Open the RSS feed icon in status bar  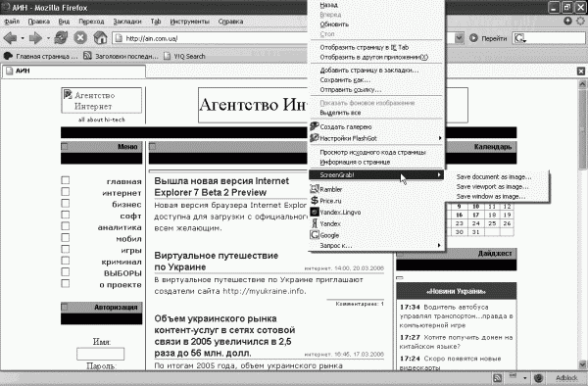tap(497, 378)
